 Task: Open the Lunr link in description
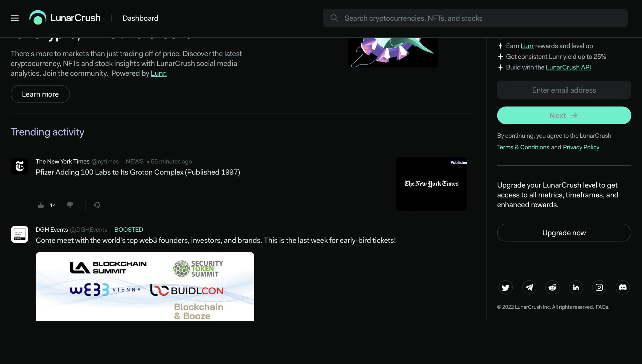pyautogui.click(x=159, y=73)
